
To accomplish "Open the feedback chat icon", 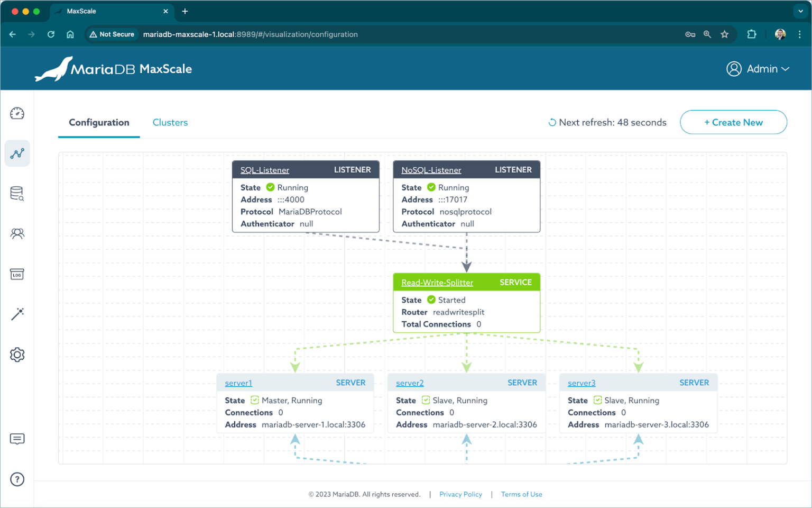I will click(17, 439).
